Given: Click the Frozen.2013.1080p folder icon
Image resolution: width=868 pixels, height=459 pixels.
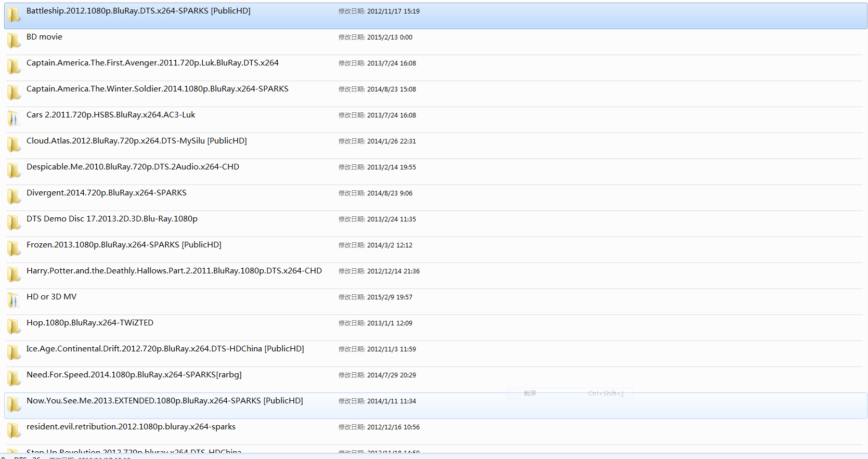Looking at the screenshot, I should click(14, 249).
